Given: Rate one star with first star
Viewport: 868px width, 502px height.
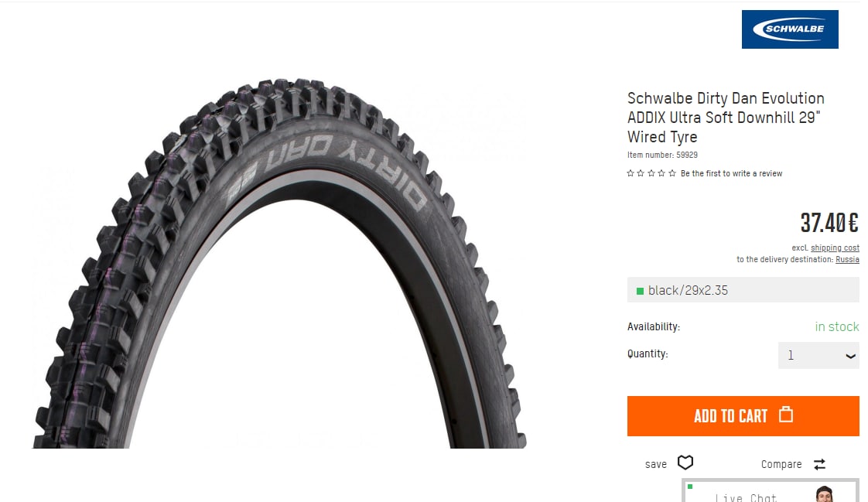Looking at the screenshot, I should coord(630,173).
